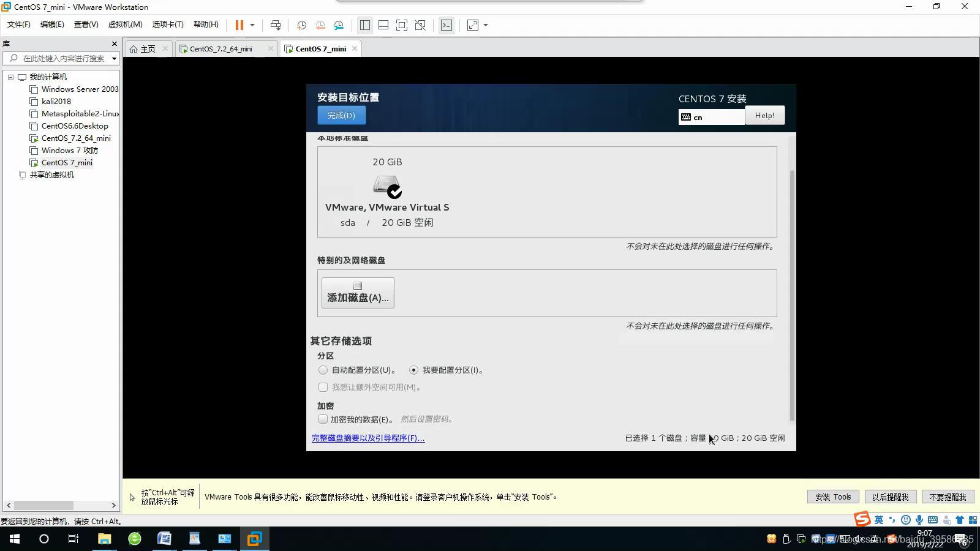980x551 pixels.
Task: Click the Cortana search circle icon
Action: [43, 539]
